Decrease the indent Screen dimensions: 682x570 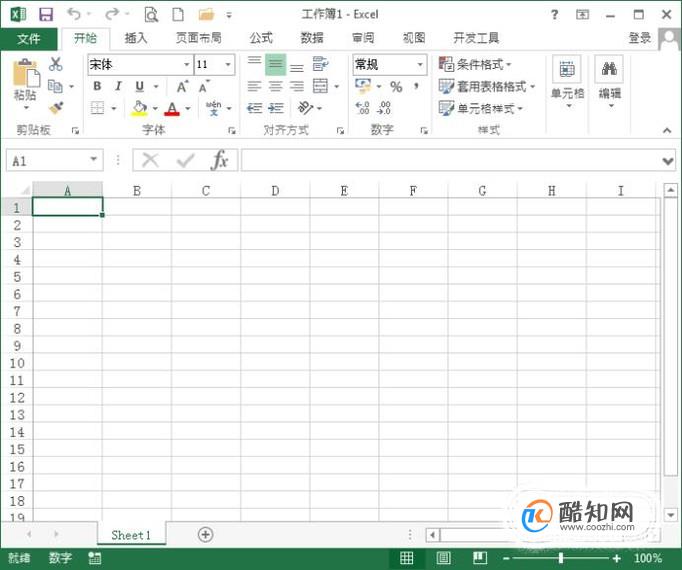tap(254, 107)
